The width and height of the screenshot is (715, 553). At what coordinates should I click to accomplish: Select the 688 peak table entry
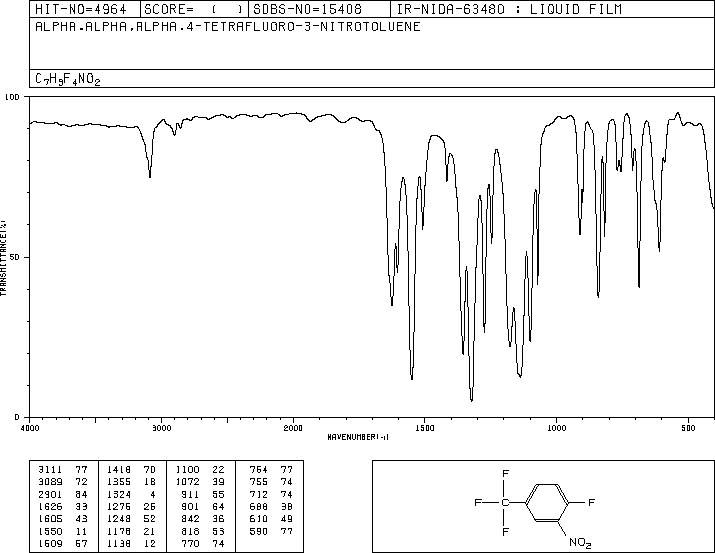click(271, 506)
